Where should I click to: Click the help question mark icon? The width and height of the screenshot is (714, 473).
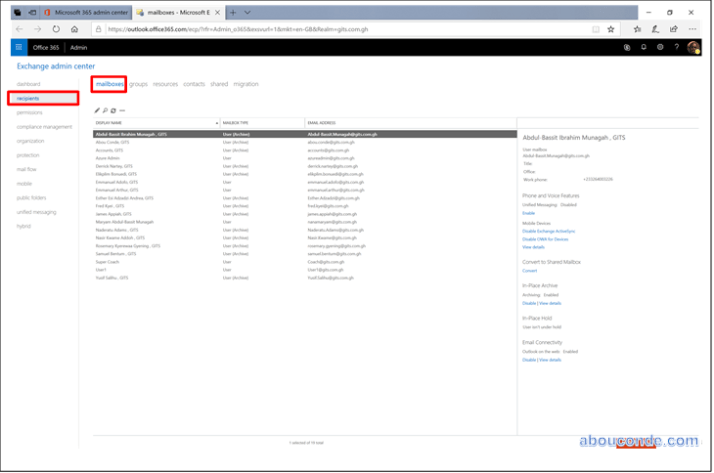(x=676, y=47)
